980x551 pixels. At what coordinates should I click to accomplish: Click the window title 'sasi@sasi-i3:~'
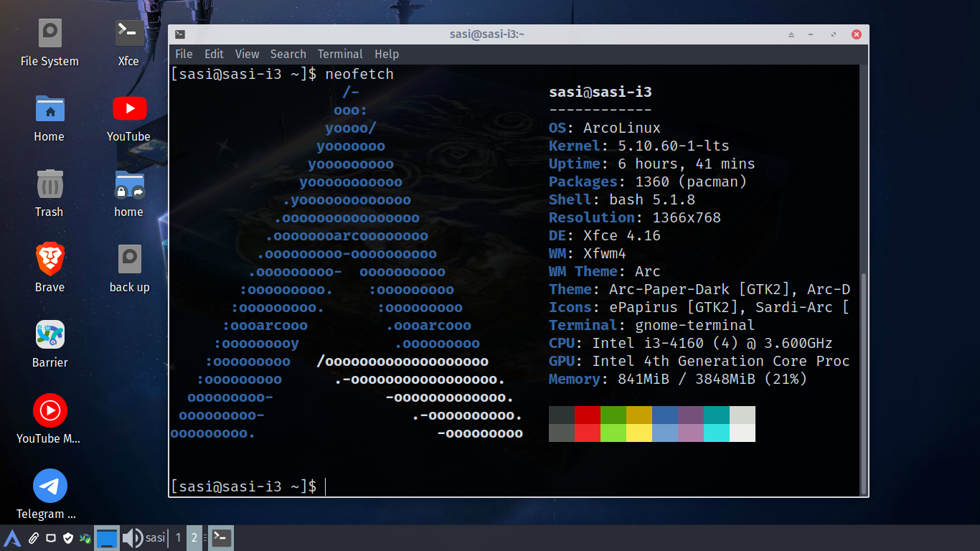[x=488, y=34]
